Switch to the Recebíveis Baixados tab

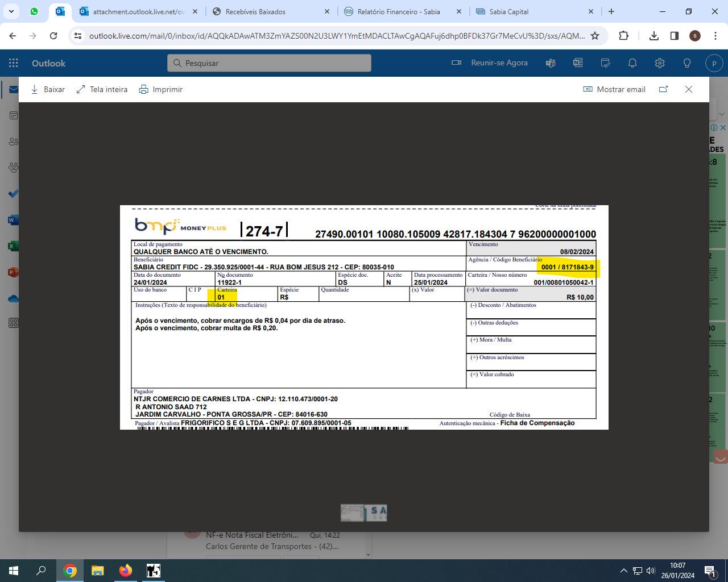tap(271, 11)
